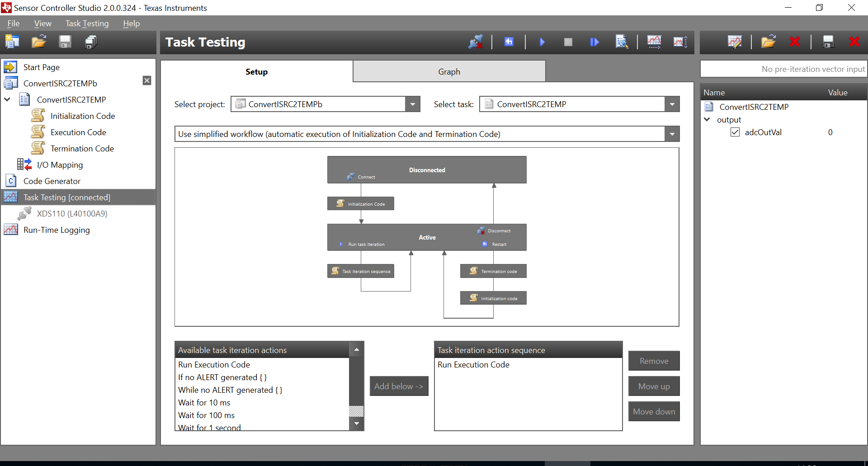This screenshot has height=466, width=868.
Task: Select 'If no ALERT generated { }' action
Action: point(262,377)
